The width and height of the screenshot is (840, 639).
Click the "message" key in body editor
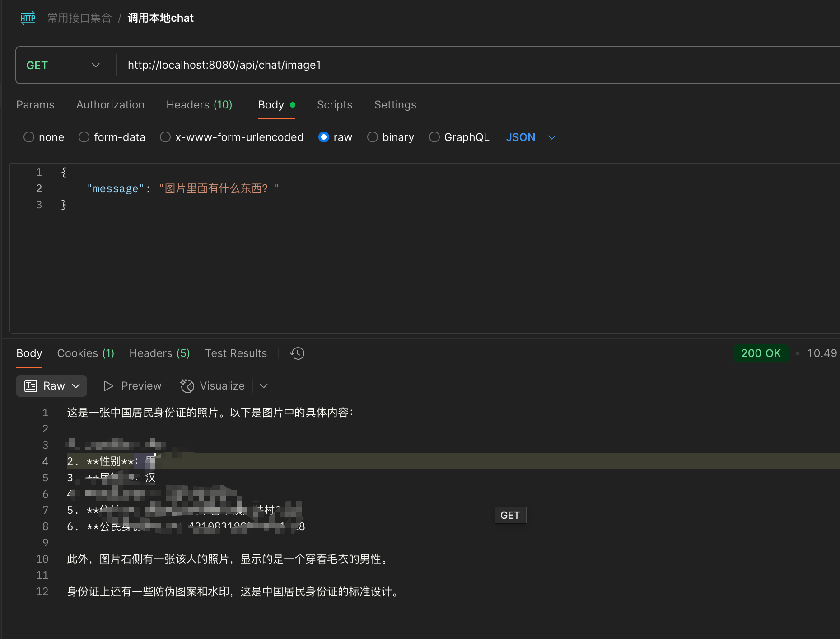pyautogui.click(x=116, y=188)
